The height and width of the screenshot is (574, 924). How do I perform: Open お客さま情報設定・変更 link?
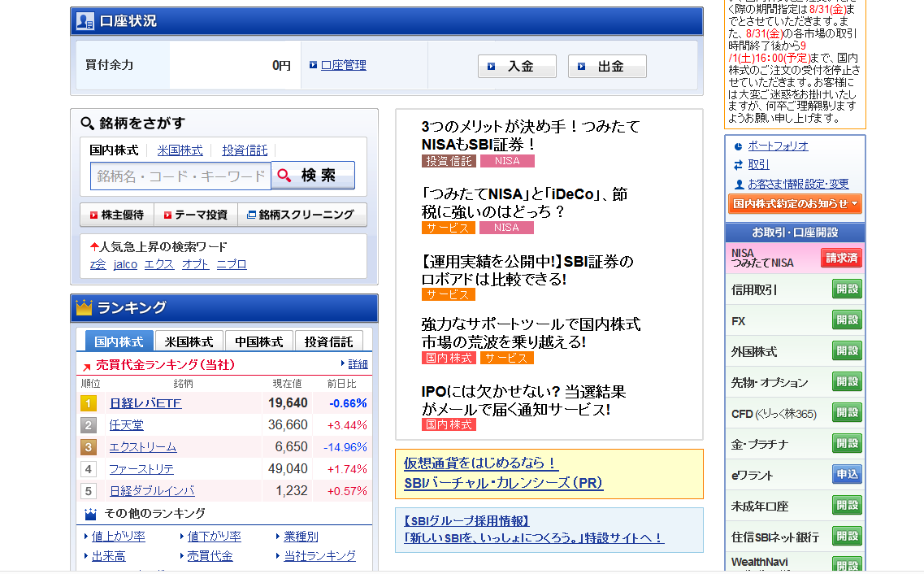click(798, 184)
